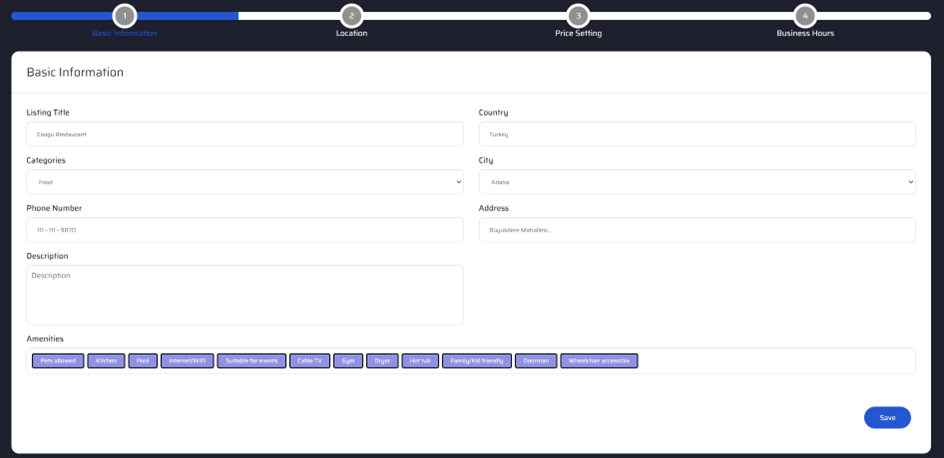The height and width of the screenshot is (458, 944).
Task: Toggle the Internet/WIFI amenity tag
Action: click(187, 361)
